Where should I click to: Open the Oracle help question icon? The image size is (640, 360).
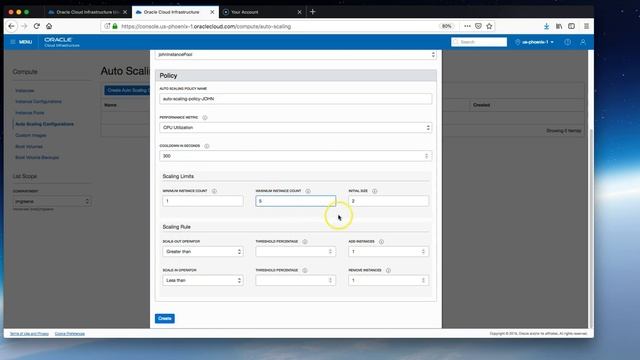tap(567, 42)
